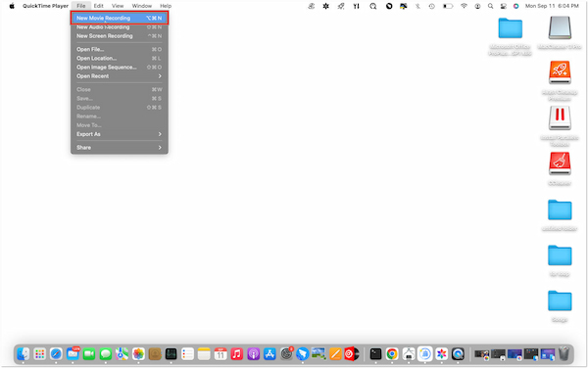Launch Google Chrome from the Dock

392,353
